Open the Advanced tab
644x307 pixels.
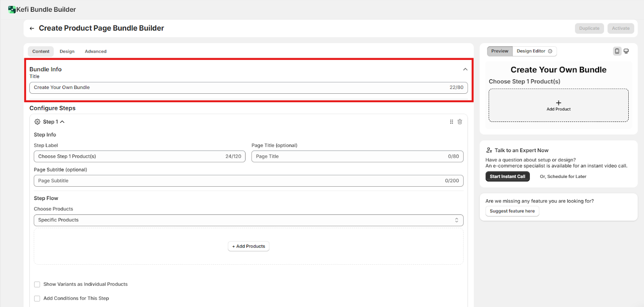click(95, 52)
